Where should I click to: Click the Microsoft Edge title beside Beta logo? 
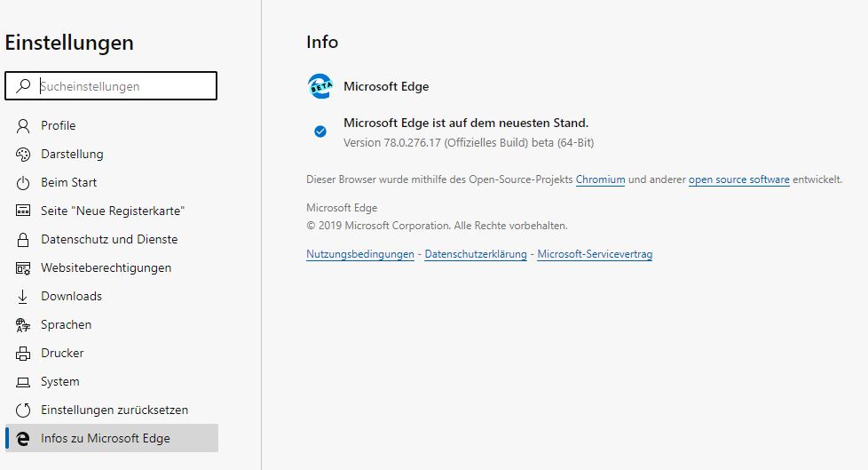pos(386,86)
